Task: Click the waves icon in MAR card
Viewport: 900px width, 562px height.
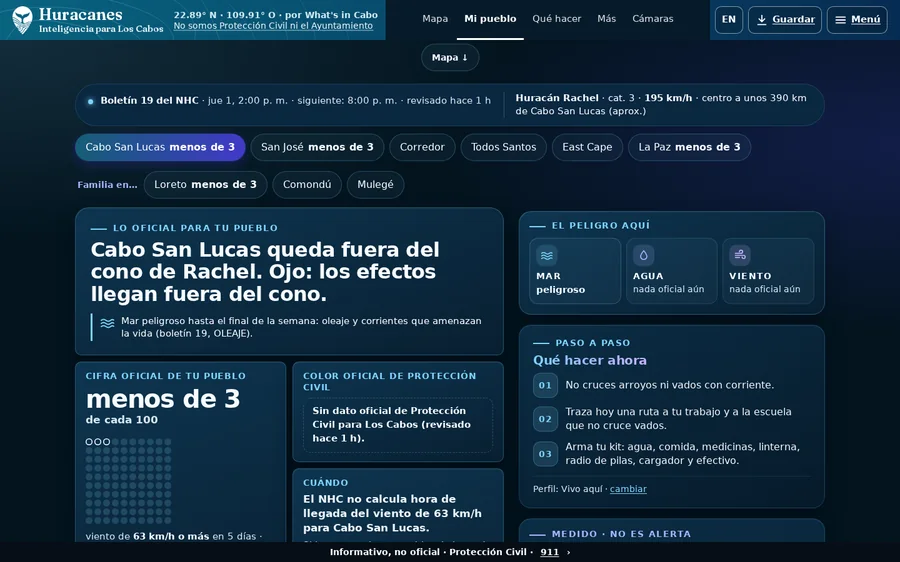Action: (x=546, y=255)
